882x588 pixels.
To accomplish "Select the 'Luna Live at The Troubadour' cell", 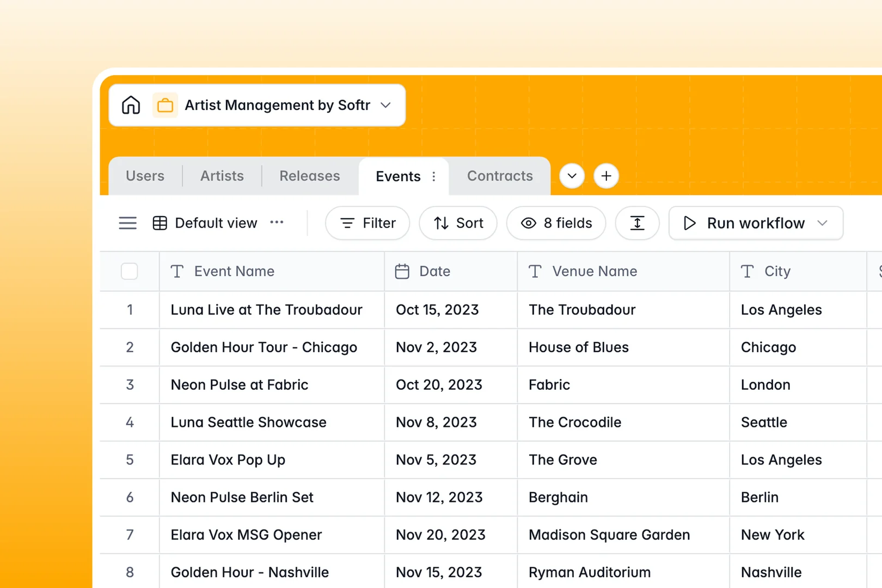I will click(272, 310).
